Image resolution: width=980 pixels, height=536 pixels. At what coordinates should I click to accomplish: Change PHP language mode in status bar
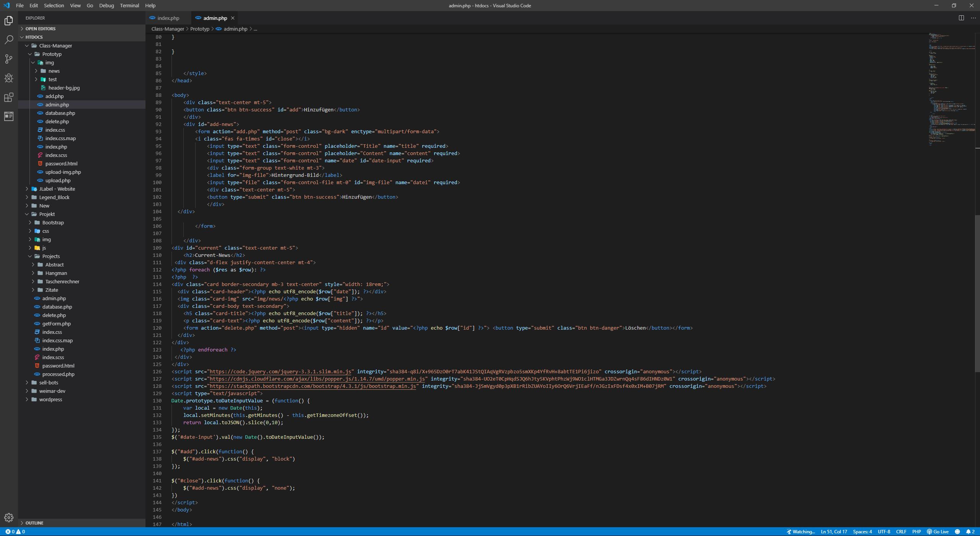tap(916, 531)
